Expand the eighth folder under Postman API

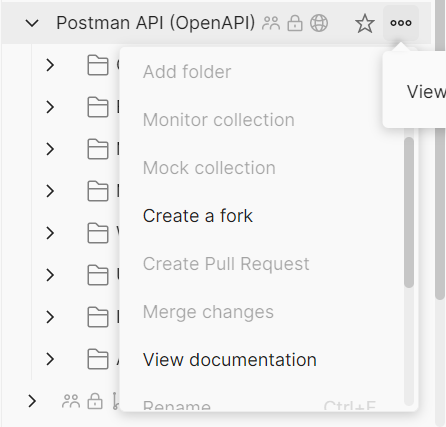(x=50, y=359)
